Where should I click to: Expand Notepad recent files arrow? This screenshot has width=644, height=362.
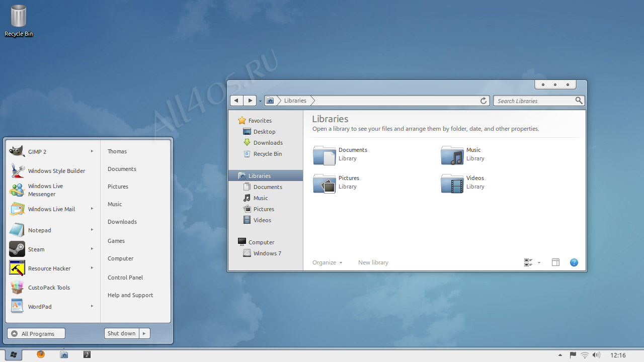(92, 230)
